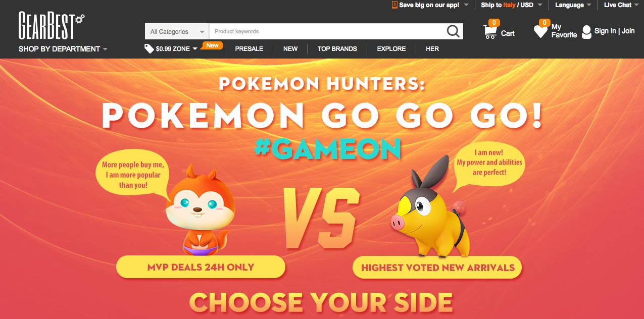Screen dimensions: 644x319
Task: Click the magnifying glass search icon
Action: 453,31
